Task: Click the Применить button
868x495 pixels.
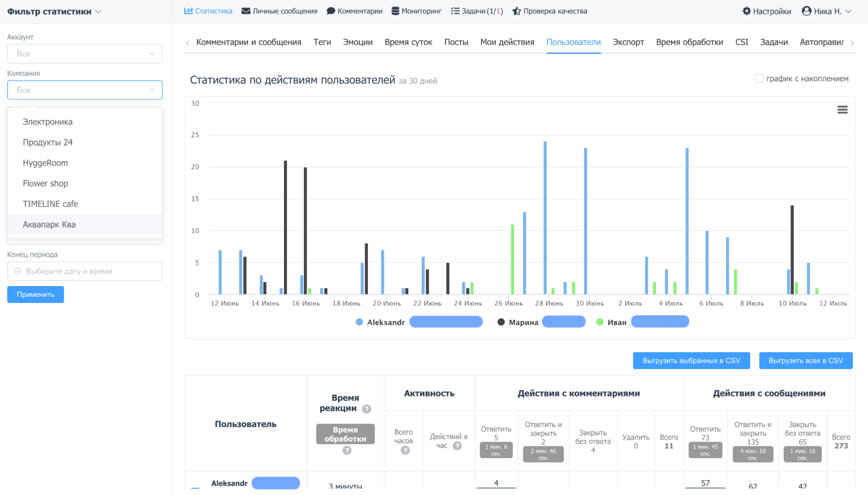Action: tap(36, 294)
